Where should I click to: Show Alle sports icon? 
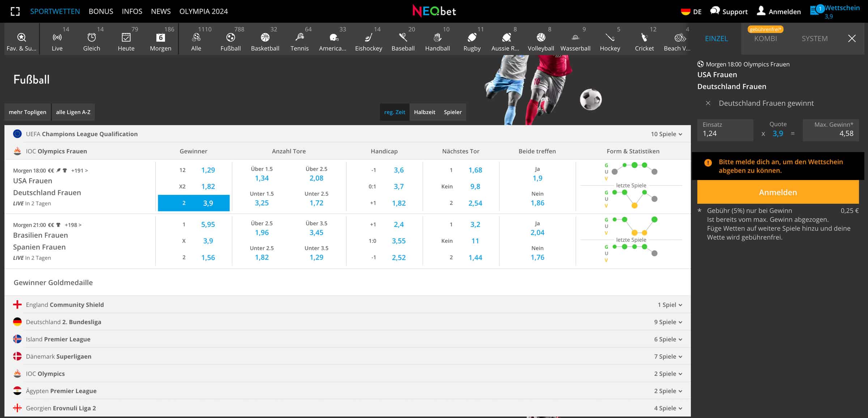(x=196, y=37)
